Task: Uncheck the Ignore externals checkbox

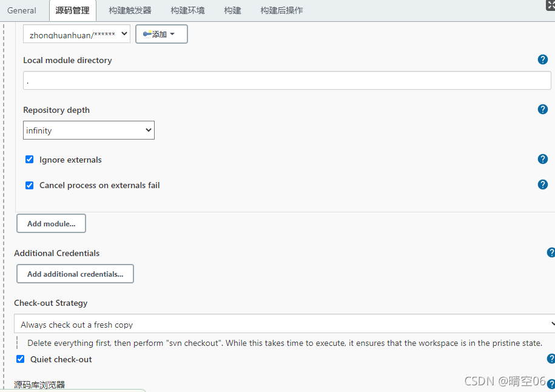Action: point(29,160)
